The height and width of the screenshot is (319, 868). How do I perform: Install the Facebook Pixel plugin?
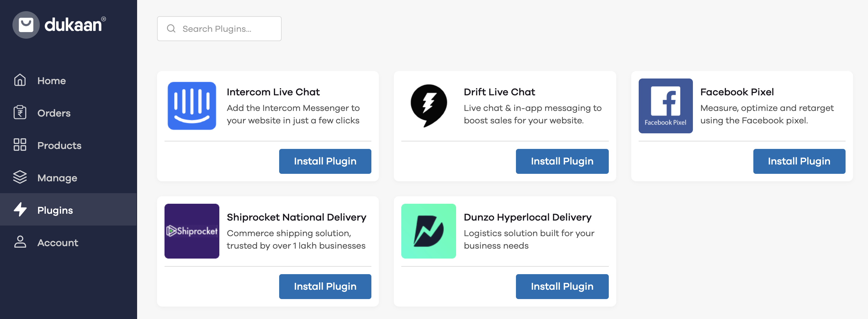[x=799, y=161]
